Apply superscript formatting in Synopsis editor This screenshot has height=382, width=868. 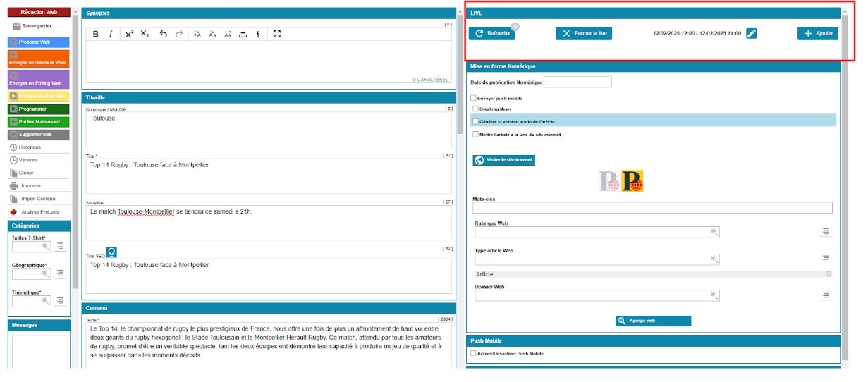[x=129, y=34]
